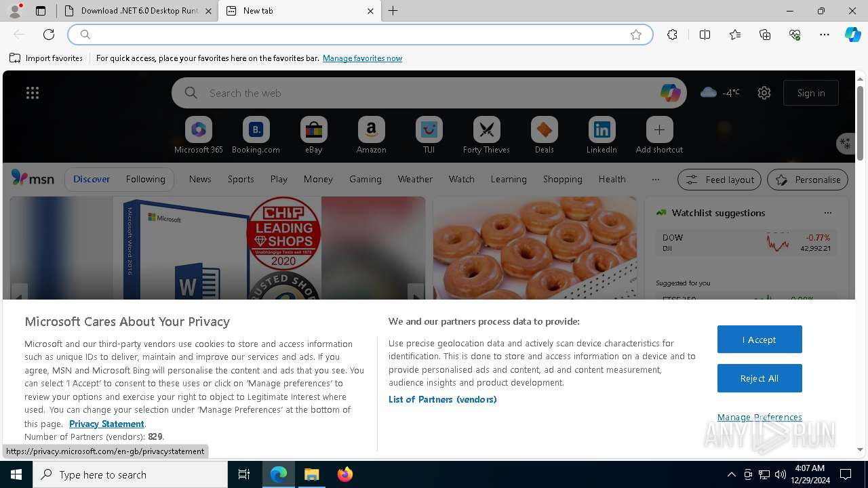
Task: Open the Feed layout options
Action: [x=719, y=180]
